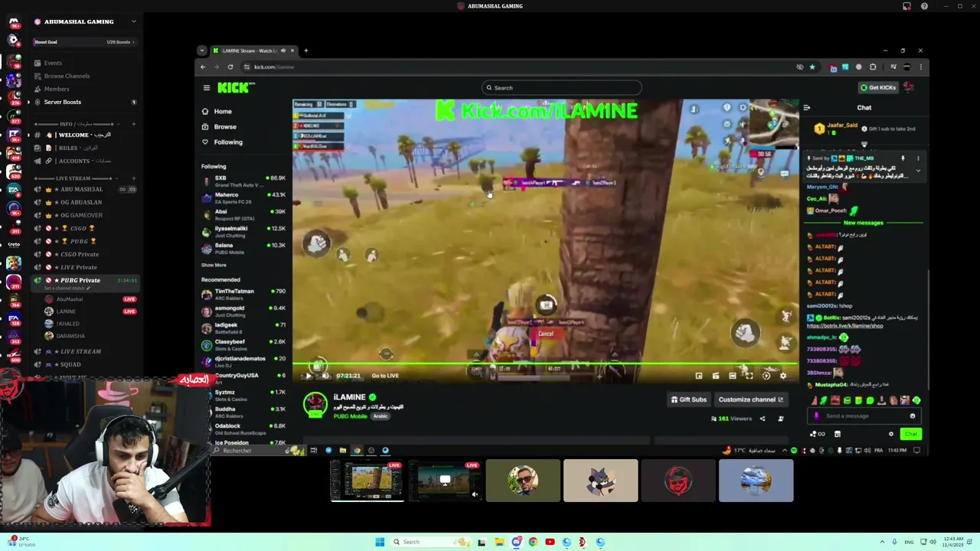This screenshot has height=551, width=980.
Task: Open the Chrome three-dot menu
Action: click(x=921, y=67)
